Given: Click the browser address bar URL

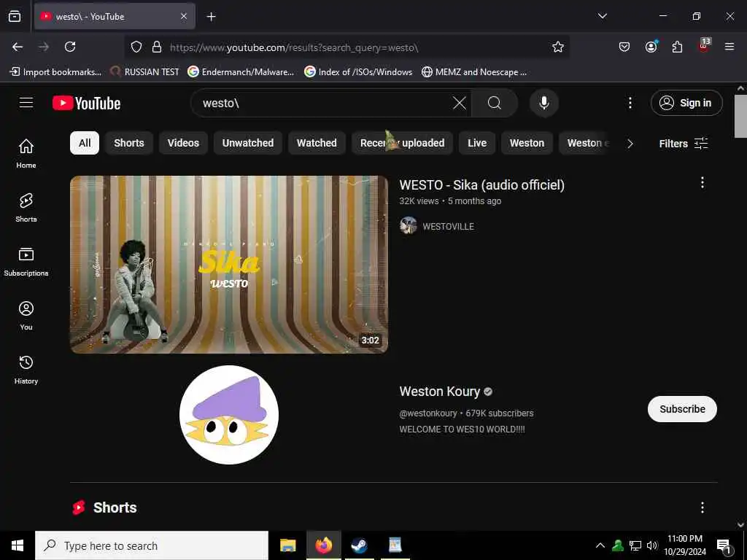Looking at the screenshot, I should (294, 47).
